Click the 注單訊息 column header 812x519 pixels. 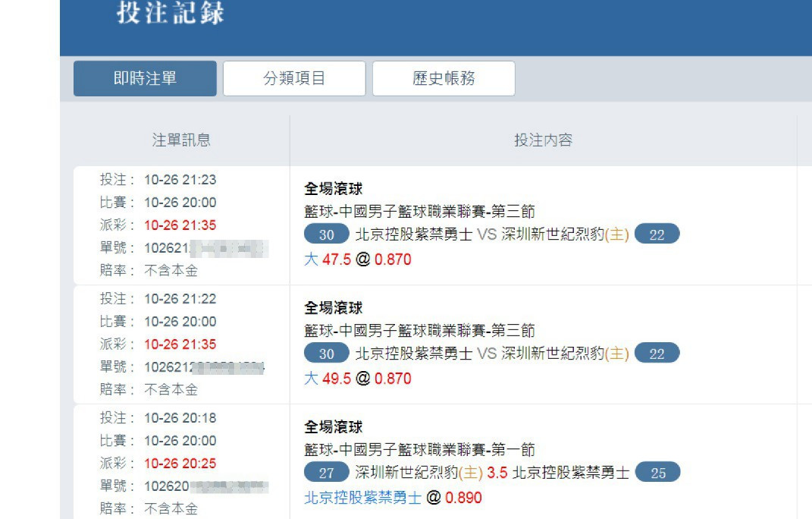pos(181,140)
